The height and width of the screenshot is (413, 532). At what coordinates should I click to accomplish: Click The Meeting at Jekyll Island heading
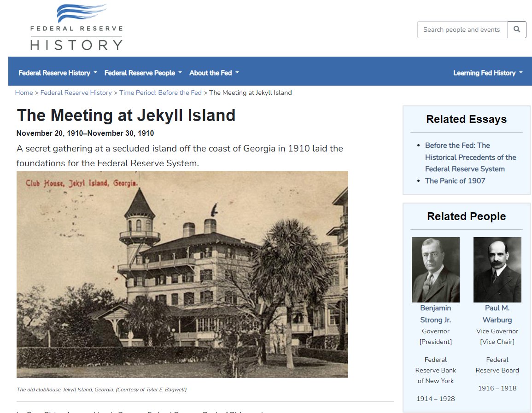pyautogui.click(x=126, y=115)
